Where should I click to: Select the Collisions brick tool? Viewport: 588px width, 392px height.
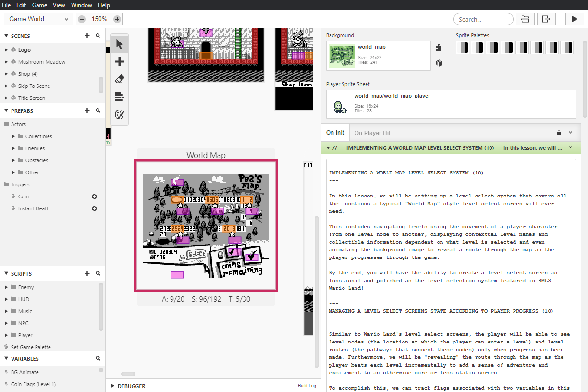(120, 97)
